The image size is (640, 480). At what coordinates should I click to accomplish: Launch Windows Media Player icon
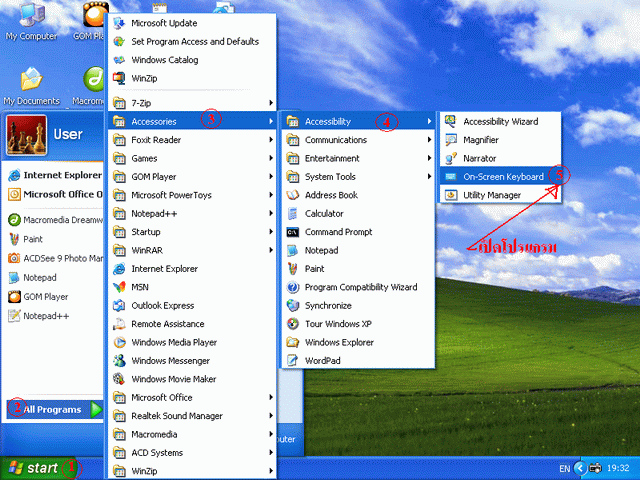pyautogui.click(x=119, y=342)
